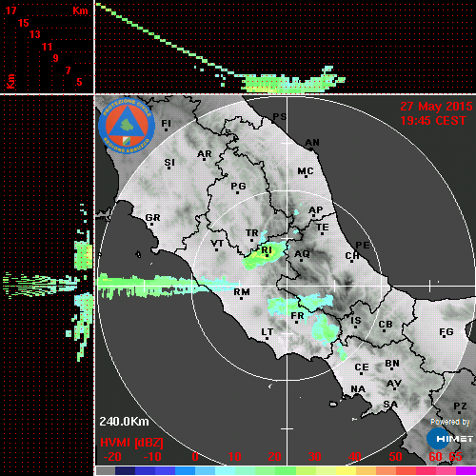Screen dimensions: 476x476
Task: Click the AN city label on the coast
Action: coord(312,144)
